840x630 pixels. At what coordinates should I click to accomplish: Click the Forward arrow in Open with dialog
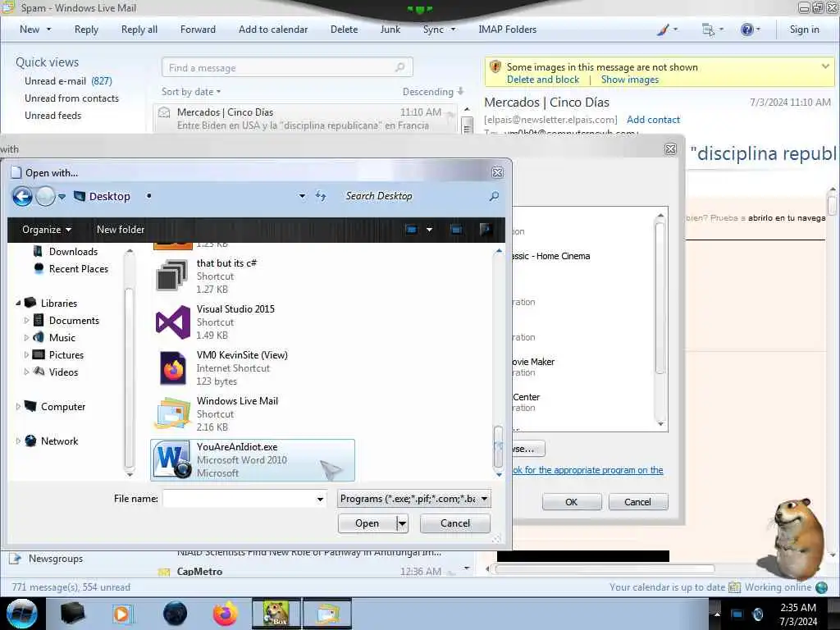46,197
